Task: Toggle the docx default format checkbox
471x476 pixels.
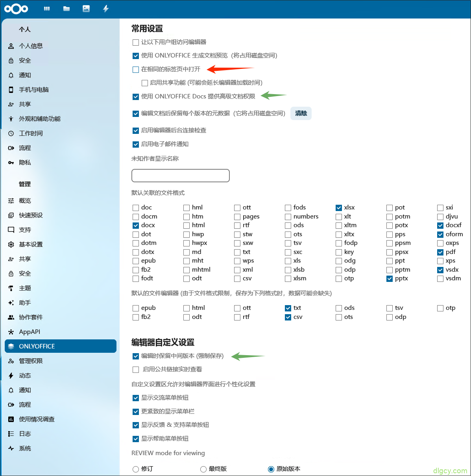Action: (136, 226)
